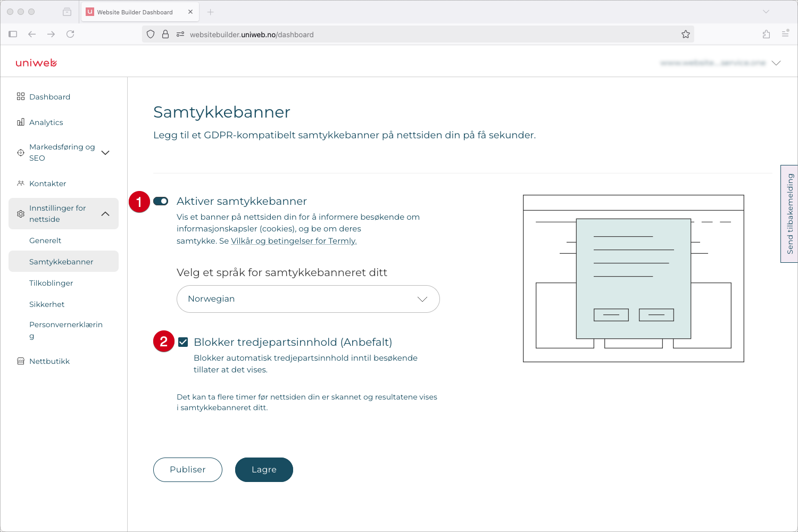
Task: Click the shield tracking protection icon
Action: [x=151, y=34]
